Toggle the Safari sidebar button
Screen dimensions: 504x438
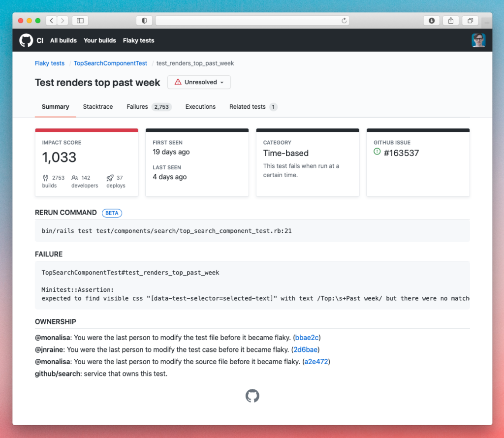80,21
